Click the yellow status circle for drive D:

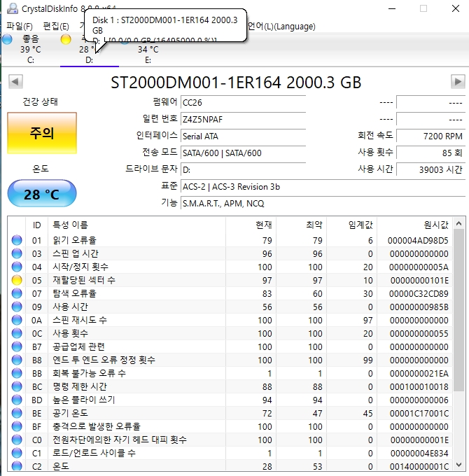(66, 39)
